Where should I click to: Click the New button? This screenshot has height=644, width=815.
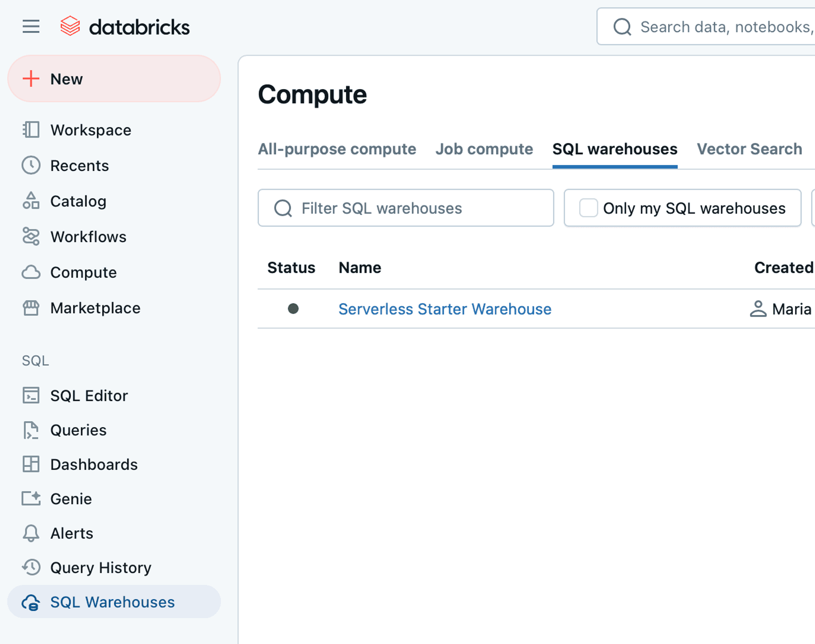(x=114, y=79)
